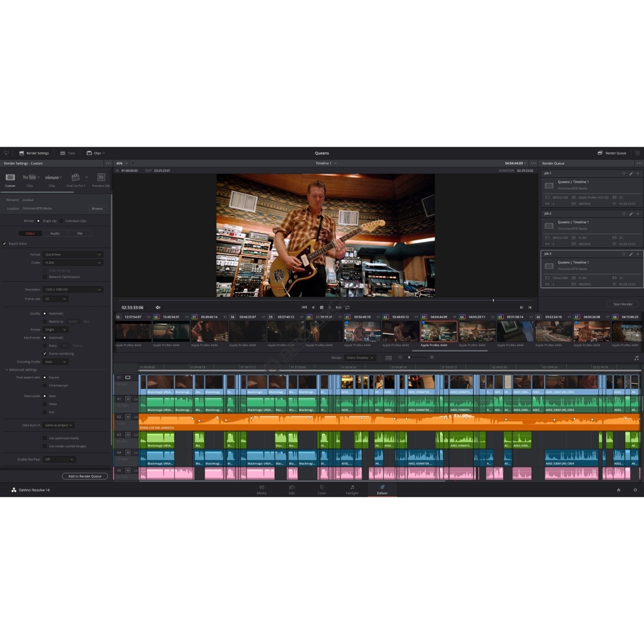Image resolution: width=644 pixels, height=644 pixels.
Task: Expand the Resolution dropdown
Action: (73, 289)
